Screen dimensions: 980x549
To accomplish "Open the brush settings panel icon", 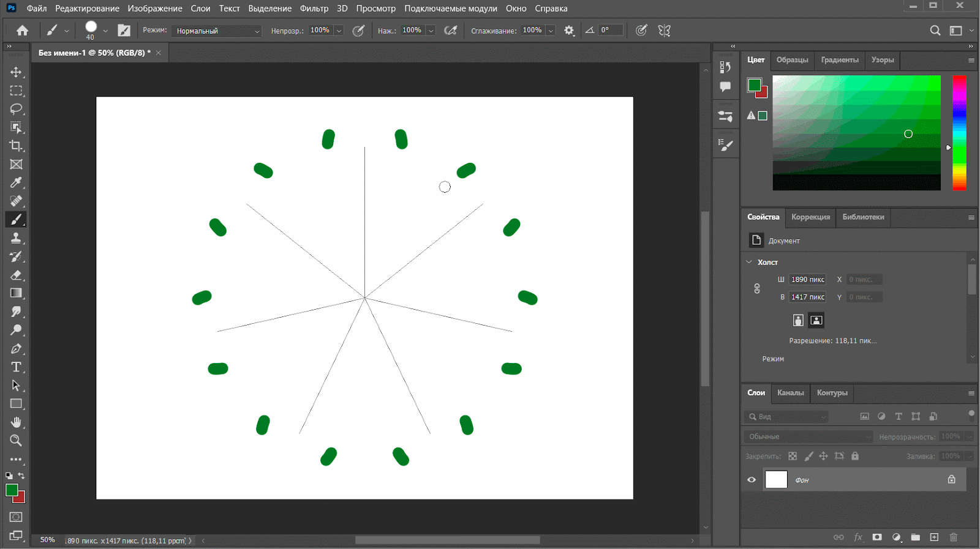I will 124,31.
